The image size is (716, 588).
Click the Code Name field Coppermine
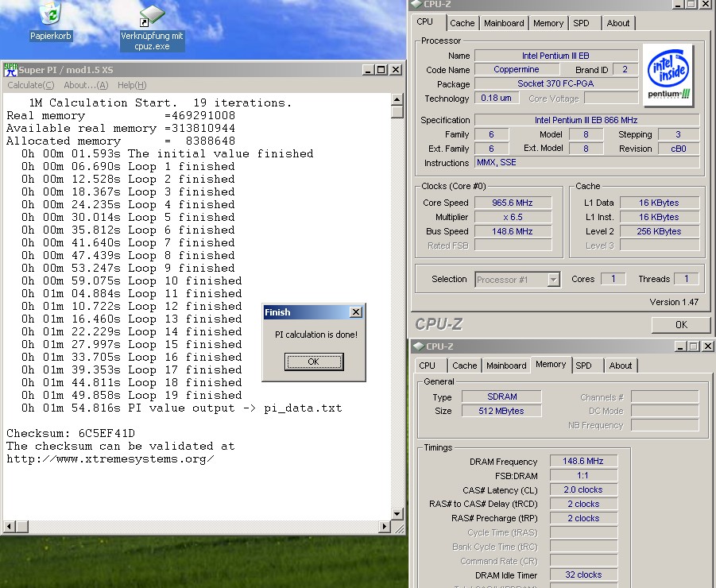click(517, 69)
